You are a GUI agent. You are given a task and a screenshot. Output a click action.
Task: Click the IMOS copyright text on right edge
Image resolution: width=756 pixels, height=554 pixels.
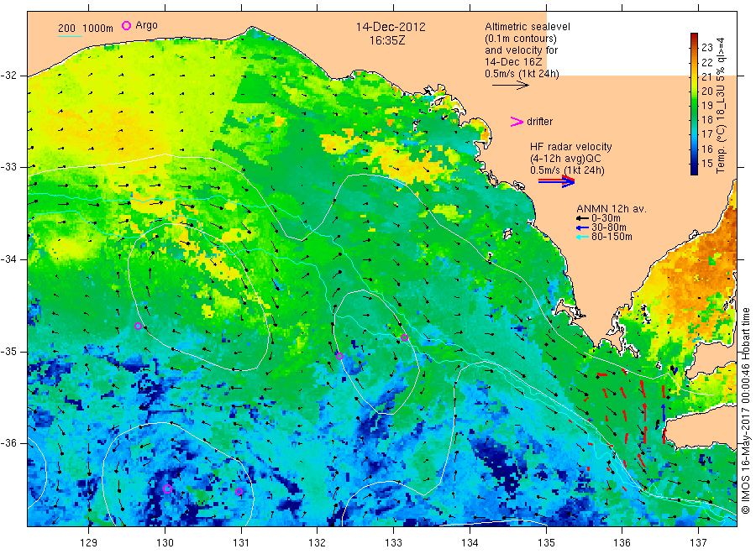[x=745, y=411]
